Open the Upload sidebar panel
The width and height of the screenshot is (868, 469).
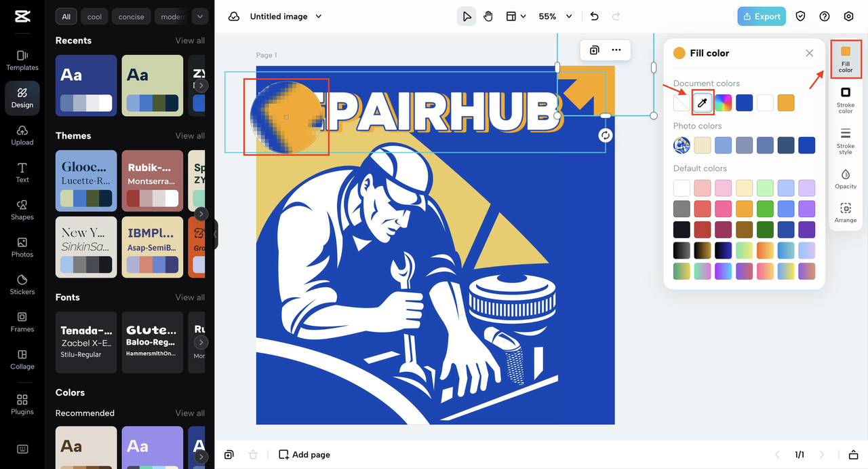pos(22,135)
